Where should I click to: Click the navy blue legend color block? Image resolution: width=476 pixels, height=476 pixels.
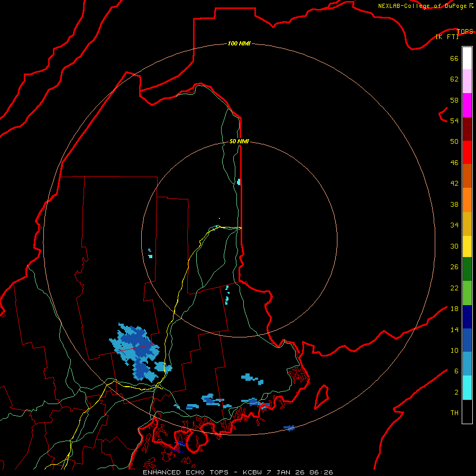(x=467, y=317)
